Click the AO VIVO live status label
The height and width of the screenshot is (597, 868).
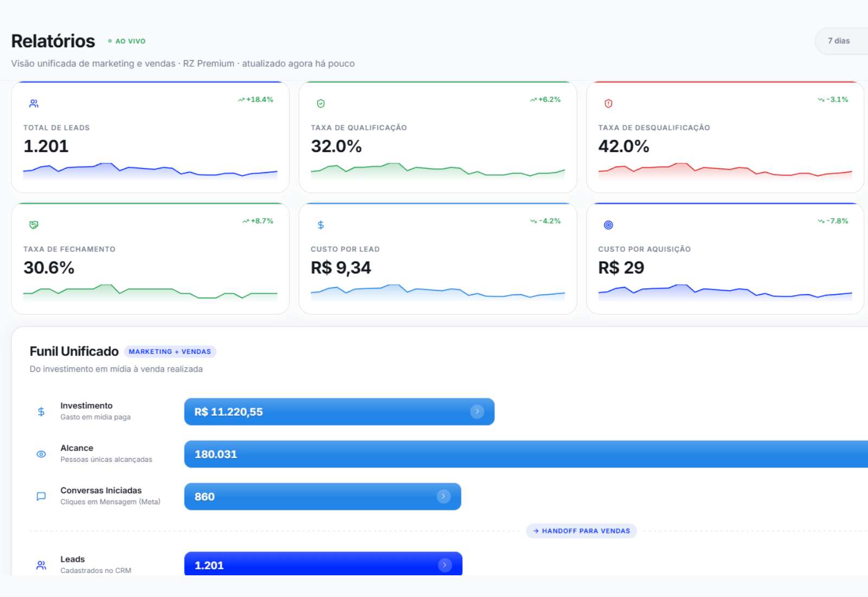[x=130, y=41]
